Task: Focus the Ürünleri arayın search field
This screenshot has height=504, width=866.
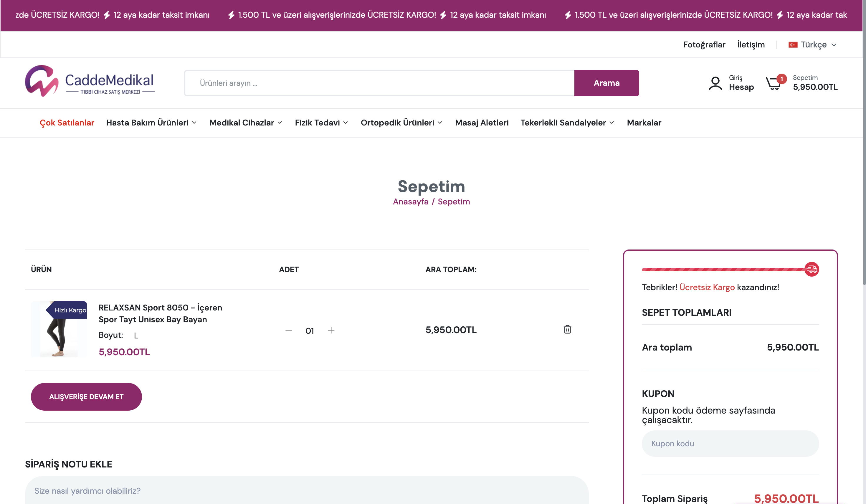Action: click(379, 83)
